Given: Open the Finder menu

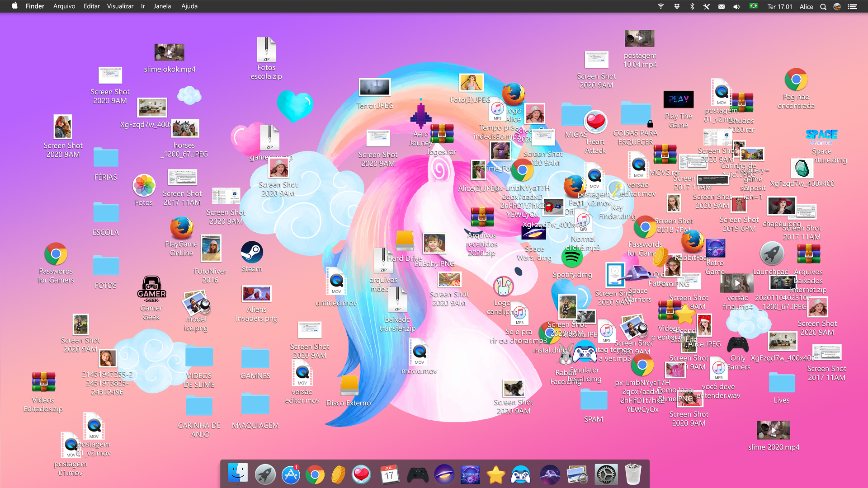Looking at the screenshot, I should (x=35, y=6).
